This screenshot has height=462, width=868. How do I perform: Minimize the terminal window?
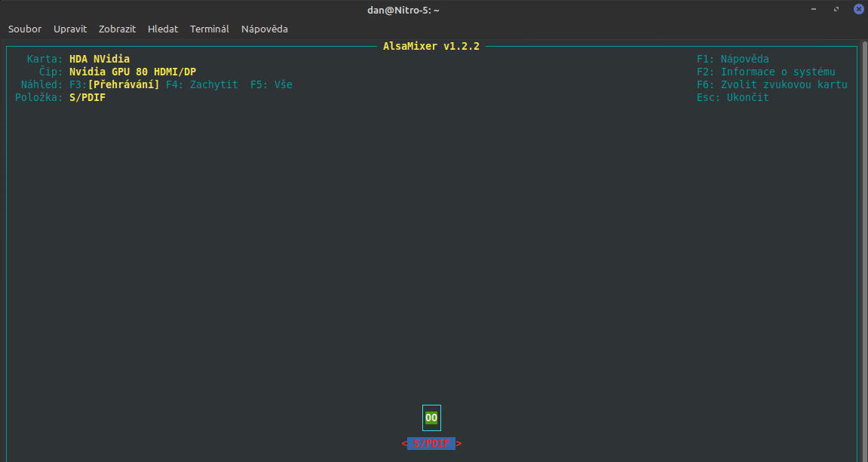tap(813, 9)
